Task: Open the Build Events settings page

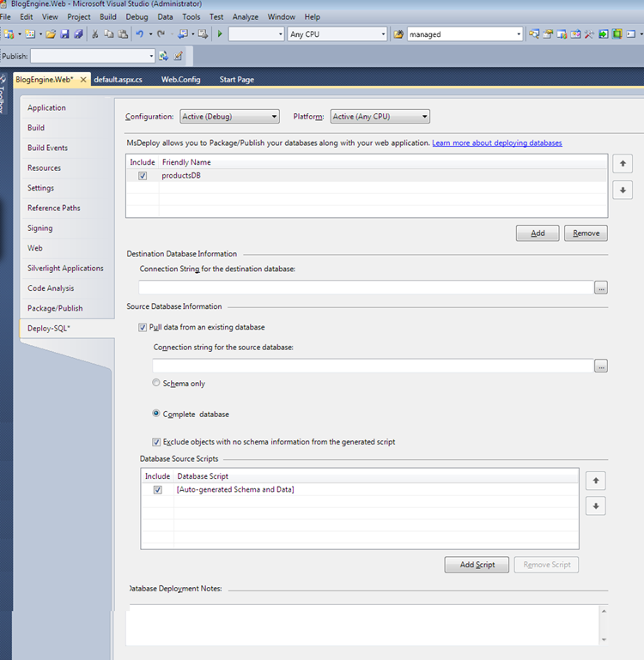Action: (47, 148)
